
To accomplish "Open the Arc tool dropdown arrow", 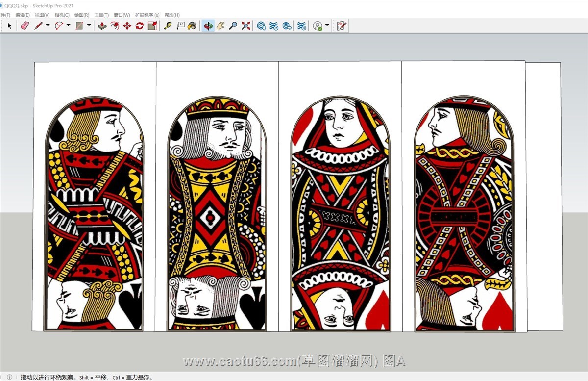I will tap(69, 25).
